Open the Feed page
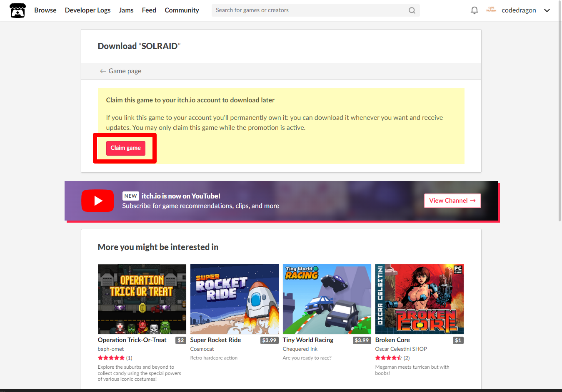 click(149, 10)
